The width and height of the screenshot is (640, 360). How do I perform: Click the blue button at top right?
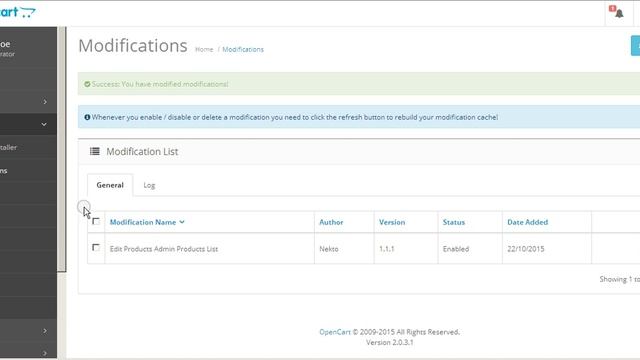[x=636, y=45]
